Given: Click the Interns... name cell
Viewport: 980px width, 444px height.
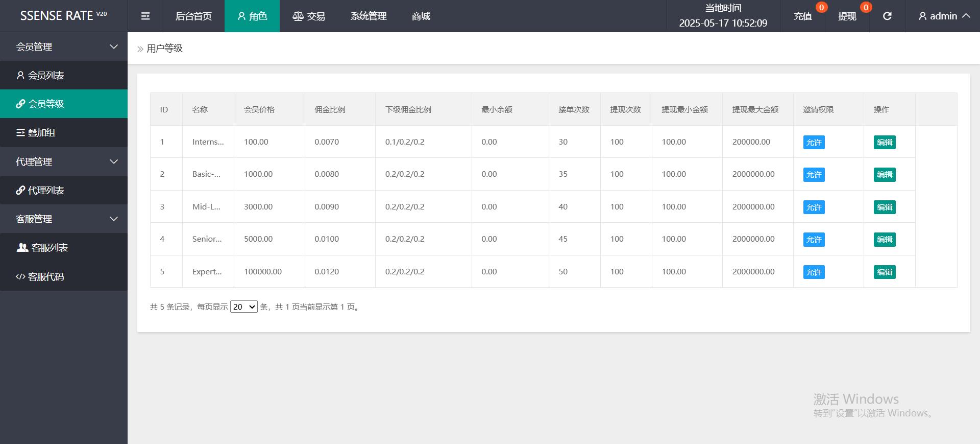Looking at the screenshot, I should [x=208, y=142].
